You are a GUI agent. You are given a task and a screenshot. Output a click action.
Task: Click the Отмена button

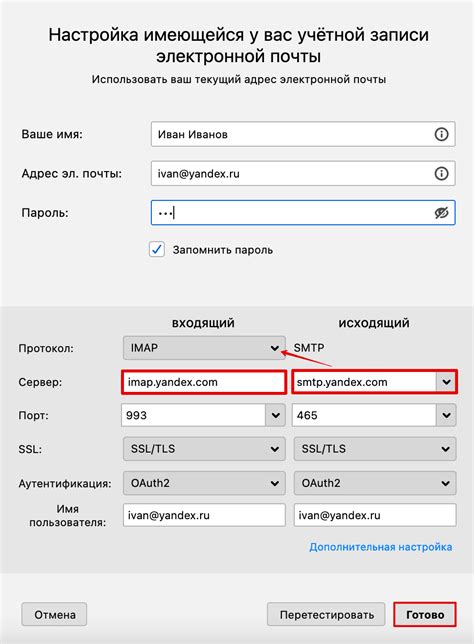[x=54, y=614]
